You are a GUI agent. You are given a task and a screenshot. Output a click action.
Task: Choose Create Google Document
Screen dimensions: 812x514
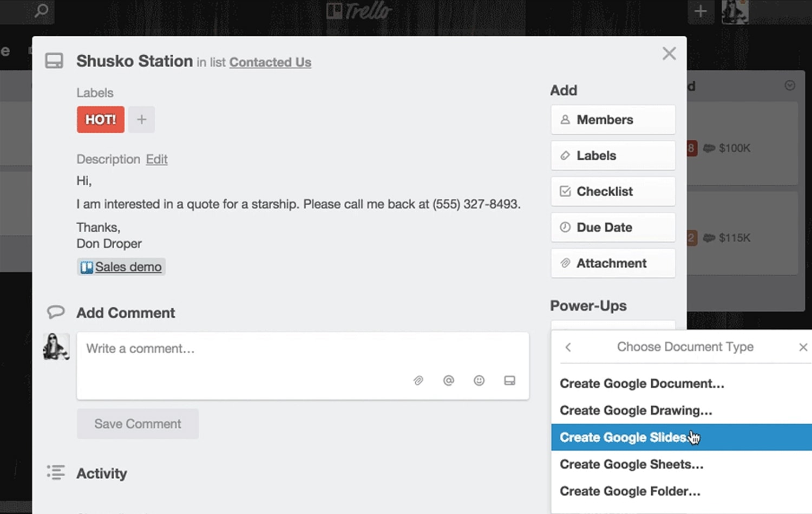(641, 383)
